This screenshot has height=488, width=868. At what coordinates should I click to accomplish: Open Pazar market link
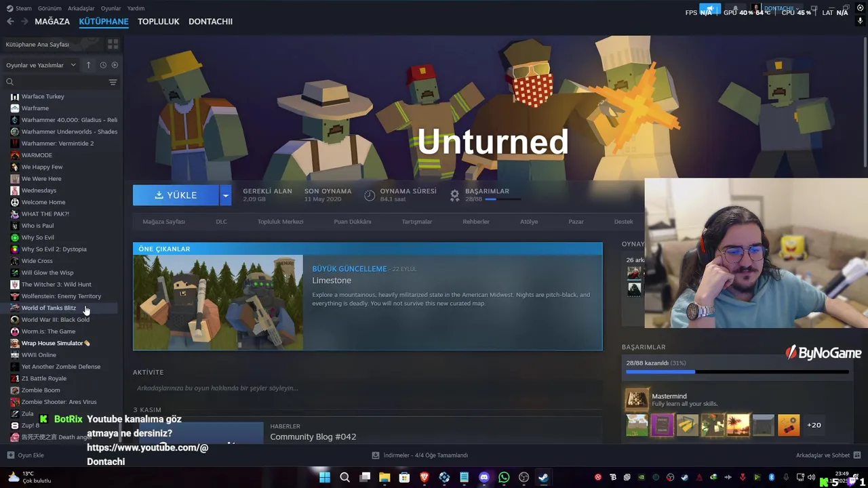576,222
